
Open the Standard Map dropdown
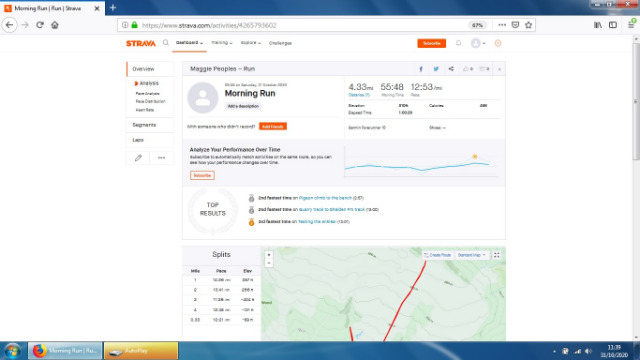point(471,255)
